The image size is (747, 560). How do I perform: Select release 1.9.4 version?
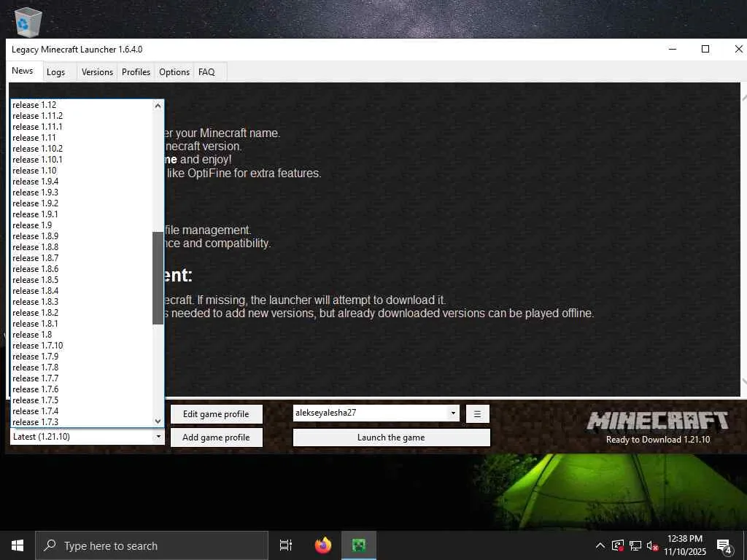point(82,182)
